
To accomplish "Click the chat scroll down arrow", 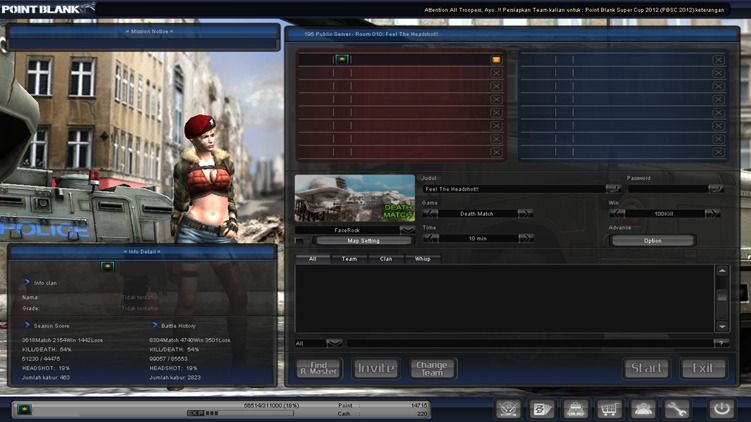I will coord(722,327).
